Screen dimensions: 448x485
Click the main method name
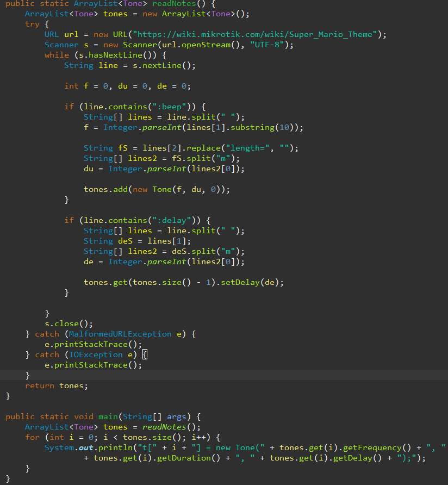108,416
